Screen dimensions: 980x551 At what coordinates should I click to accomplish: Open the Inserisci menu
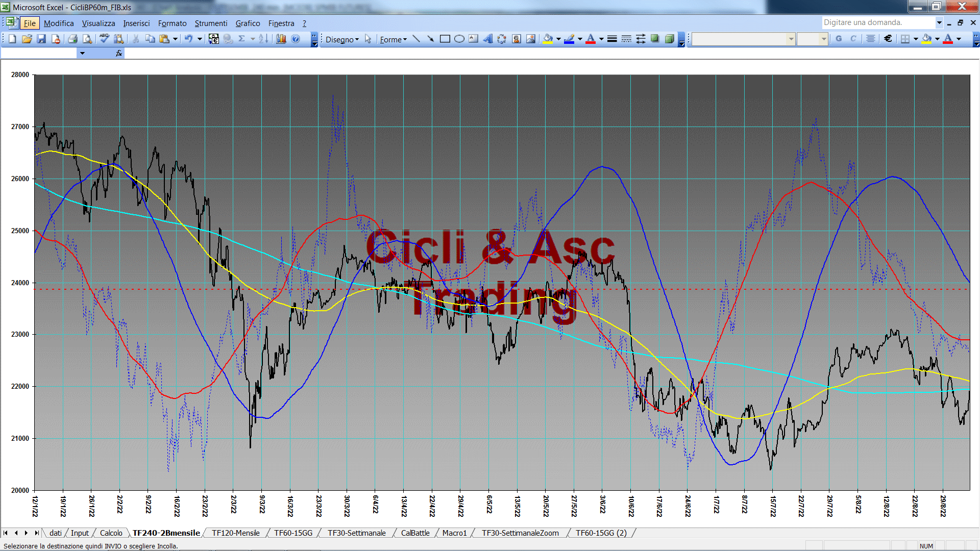[136, 23]
